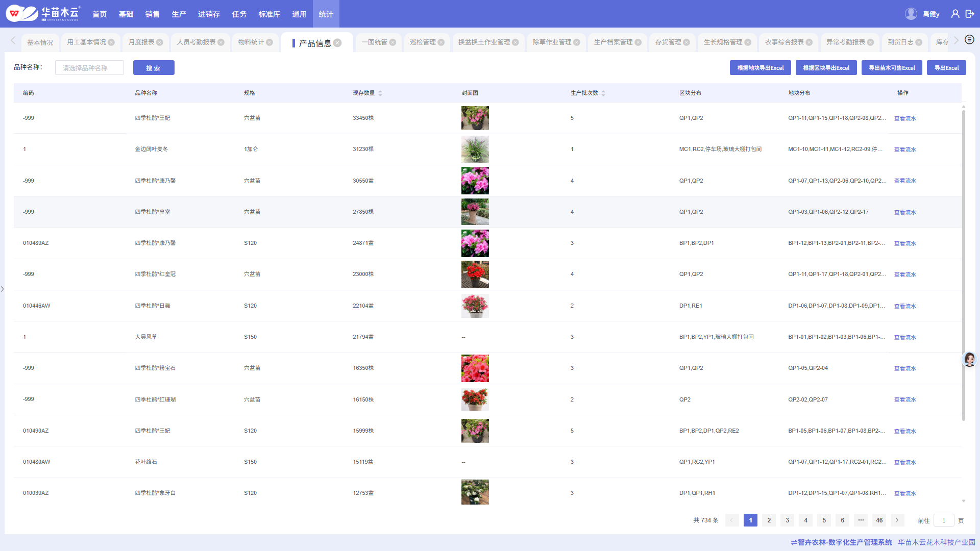This screenshot has width=980, height=551.
Task: Click the 搜索 button
Action: click(154, 68)
